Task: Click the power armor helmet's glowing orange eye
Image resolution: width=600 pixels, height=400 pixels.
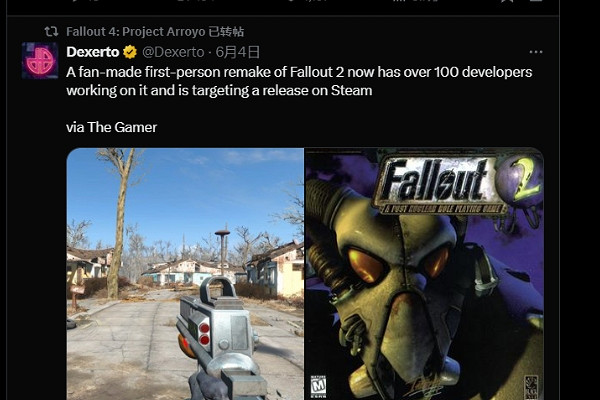Action: [364, 265]
